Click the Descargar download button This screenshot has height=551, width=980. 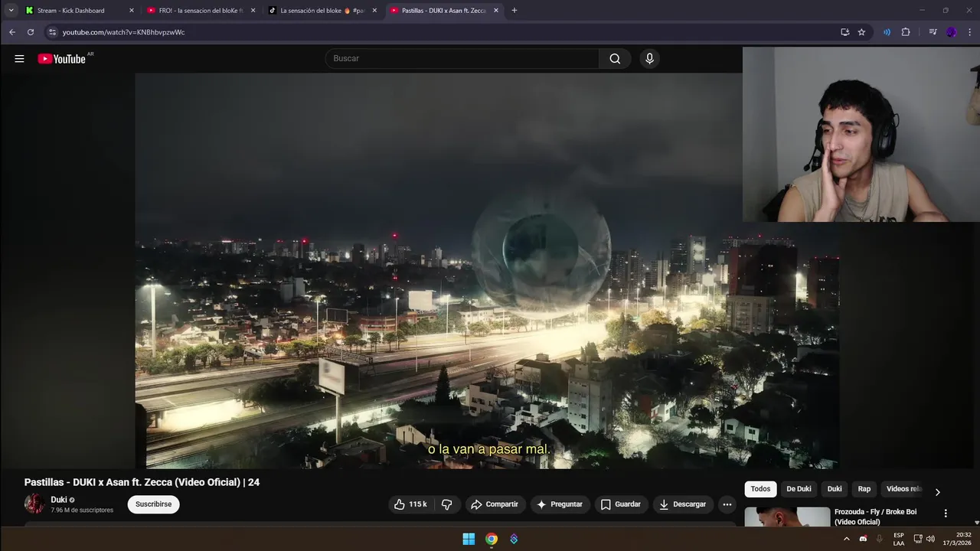(683, 504)
